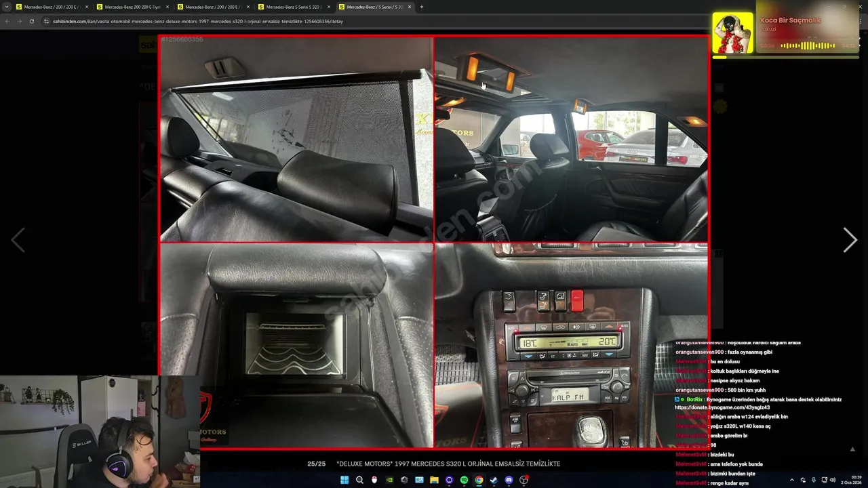This screenshot has height=488, width=868.
Task: Click the listing caption DELUXE MOTORS 1997 MERCEDES S320
Action: (x=448, y=464)
